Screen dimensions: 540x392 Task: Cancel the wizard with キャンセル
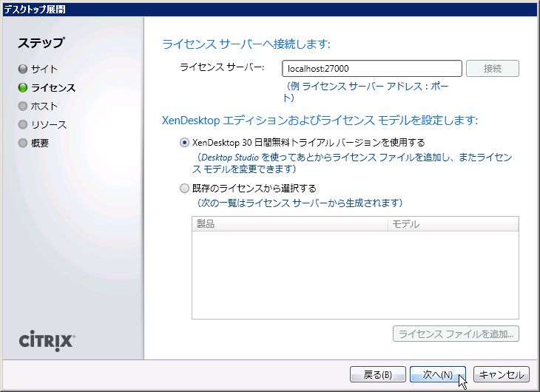pos(502,374)
